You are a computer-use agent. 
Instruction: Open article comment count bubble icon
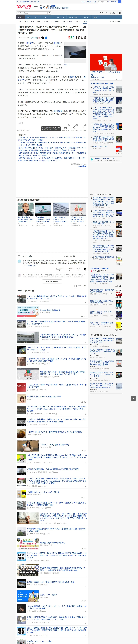[x=33, y=38]
